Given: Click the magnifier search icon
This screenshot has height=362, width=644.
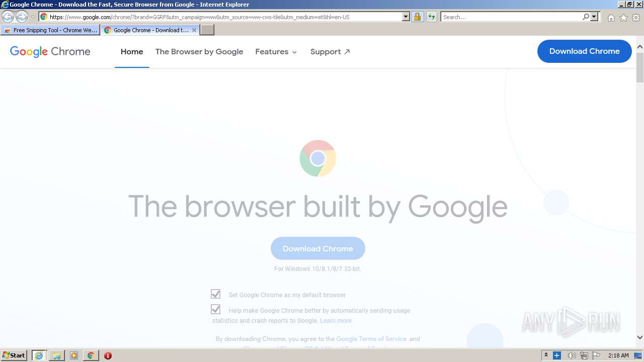Looking at the screenshot, I should [x=586, y=17].
